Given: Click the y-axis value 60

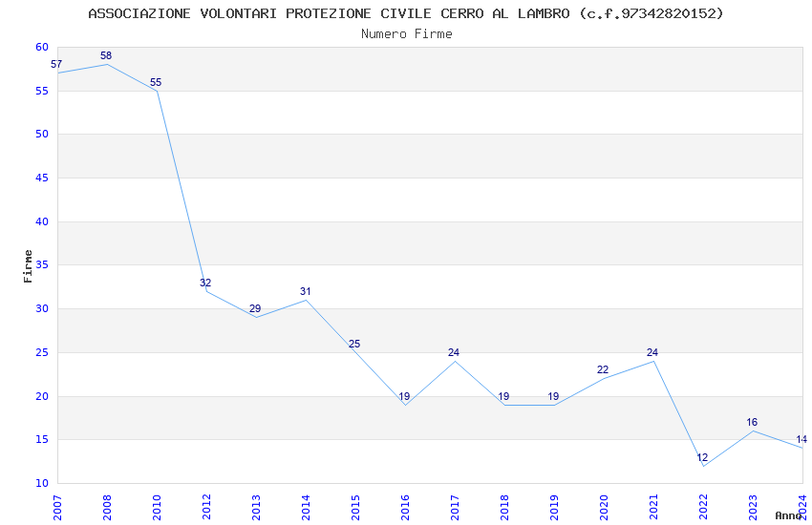Looking at the screenshot, I should (x=42, y=47).
